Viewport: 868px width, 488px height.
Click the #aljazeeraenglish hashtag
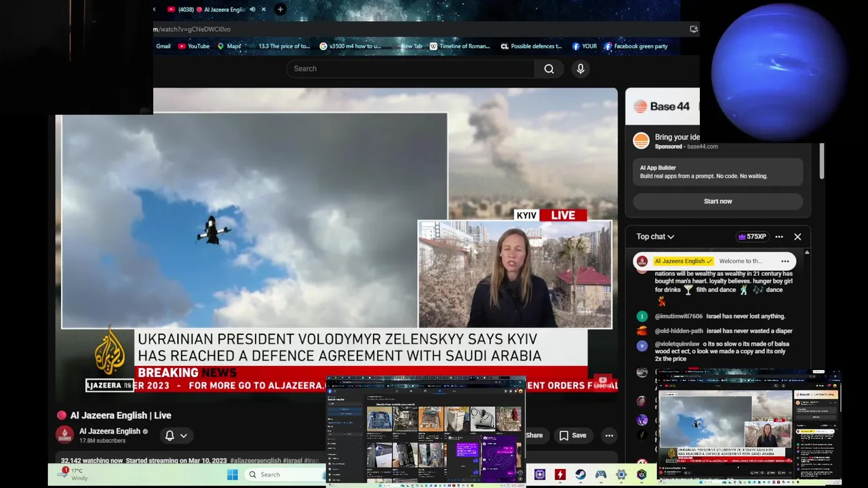point(255,461)
